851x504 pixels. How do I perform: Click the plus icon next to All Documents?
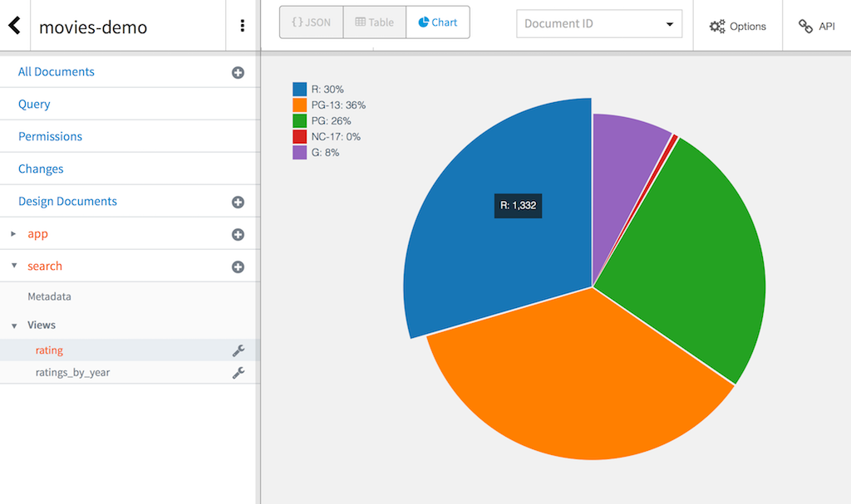pos(239,72)
